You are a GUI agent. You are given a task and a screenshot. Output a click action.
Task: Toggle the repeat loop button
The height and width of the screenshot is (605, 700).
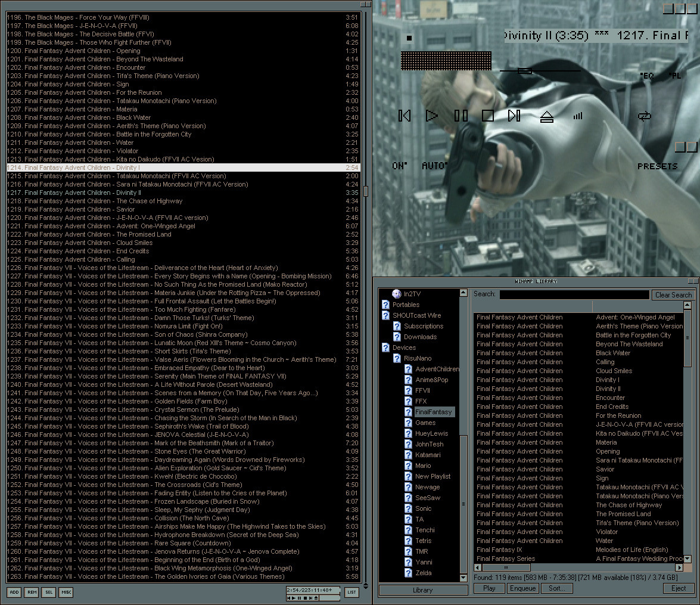(x=643, y=116)
